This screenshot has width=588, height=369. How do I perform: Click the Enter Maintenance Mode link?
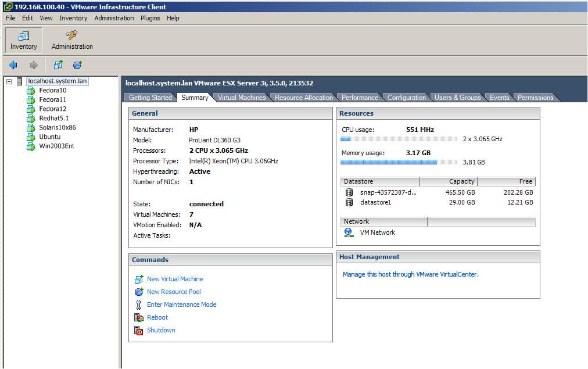(x=181, y=304)
